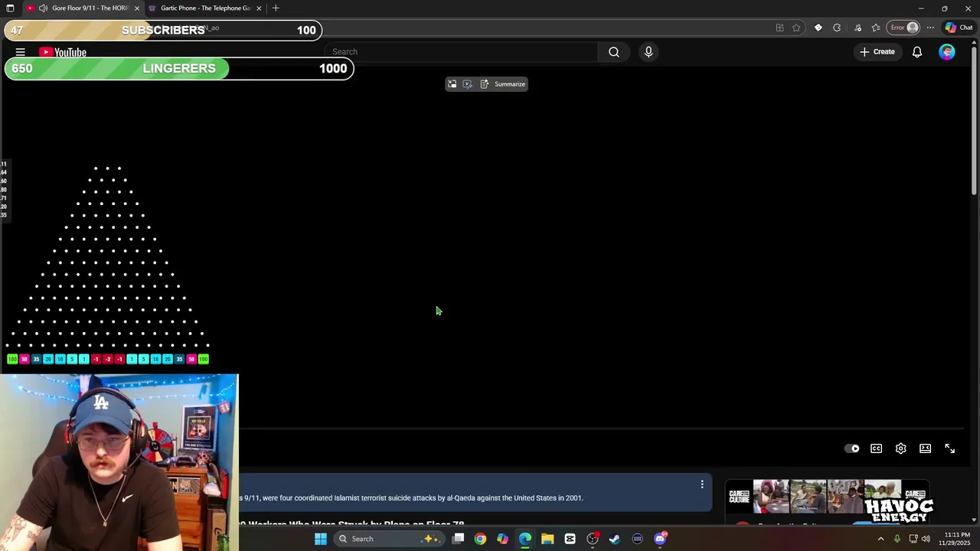Click the video screenshot icon beside Summarize

point(468,84)
